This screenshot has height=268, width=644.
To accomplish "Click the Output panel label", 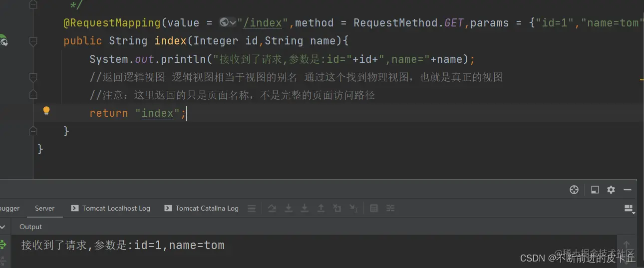I will (x=30, y=227).
